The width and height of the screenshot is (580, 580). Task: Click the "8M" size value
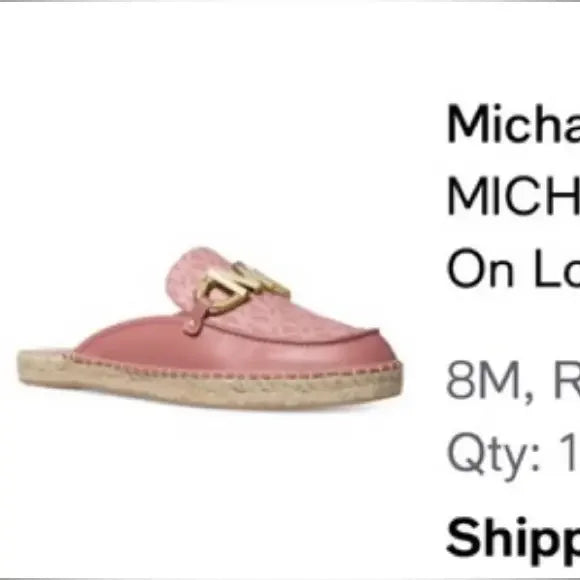tap(483, 380)
